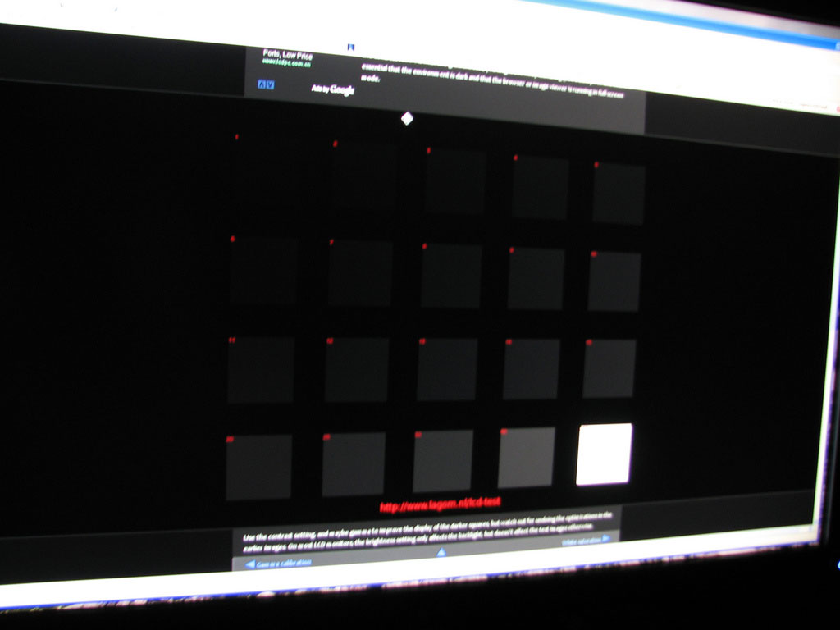
Task: Click the dark square numbered 5
Action: click(619, 194)
